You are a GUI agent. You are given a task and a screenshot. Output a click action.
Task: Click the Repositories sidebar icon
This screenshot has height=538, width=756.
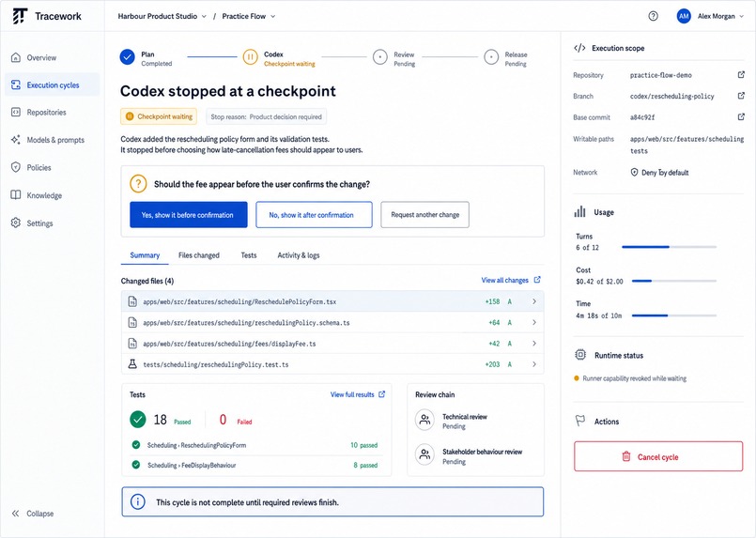pos(15,112)
